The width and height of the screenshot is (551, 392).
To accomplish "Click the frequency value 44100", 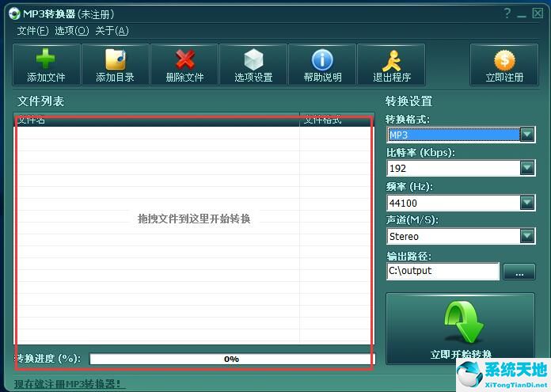I will (x=403, y=203).
